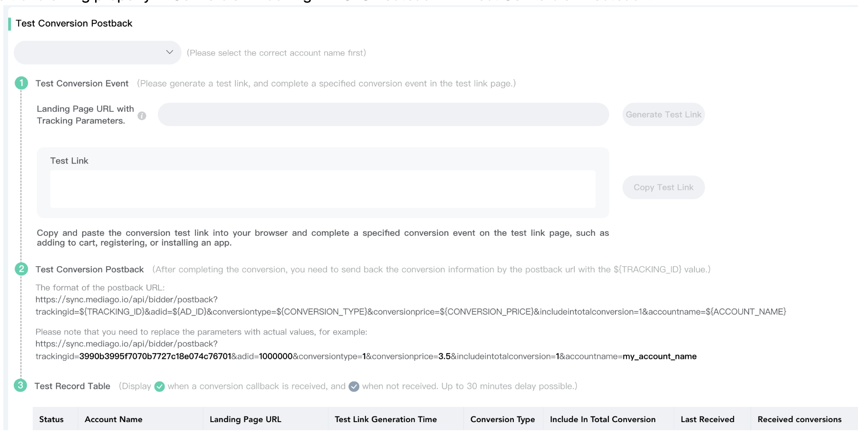This screenshot has width=868, height=443.
Task: Click the Include In Total Conversion column header
Action: click(603, 419)
